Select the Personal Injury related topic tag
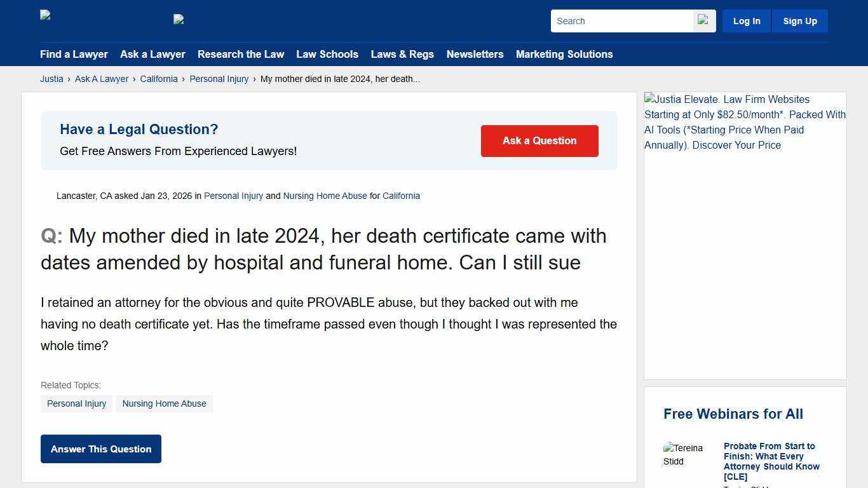Screen dimensions: 868x488 [x=76, y=403]
